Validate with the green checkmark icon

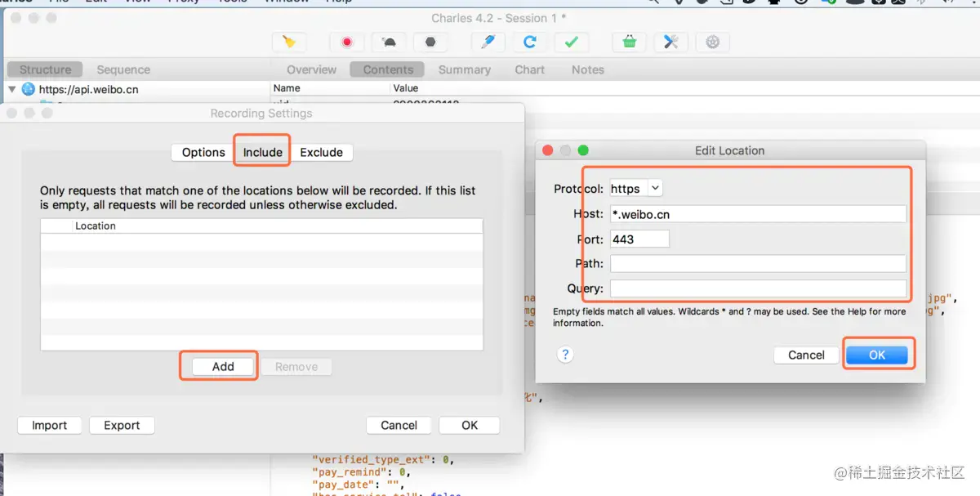(x=572, y=42)
